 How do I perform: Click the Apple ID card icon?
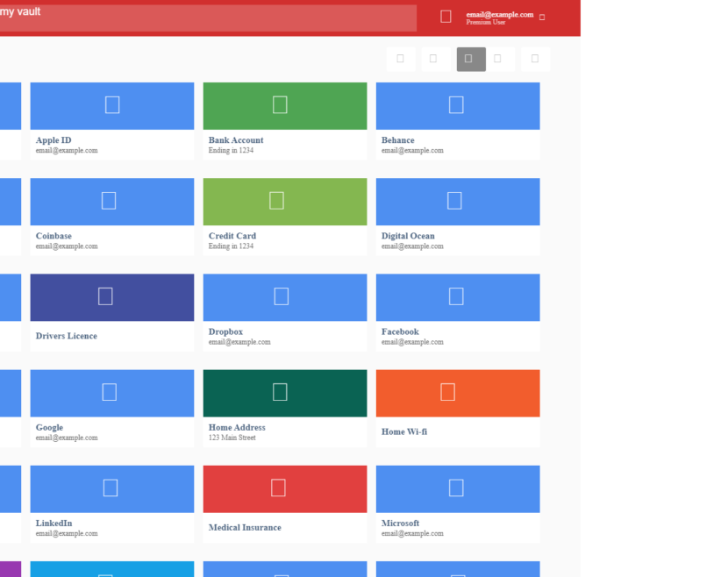(x=112, y=105)
